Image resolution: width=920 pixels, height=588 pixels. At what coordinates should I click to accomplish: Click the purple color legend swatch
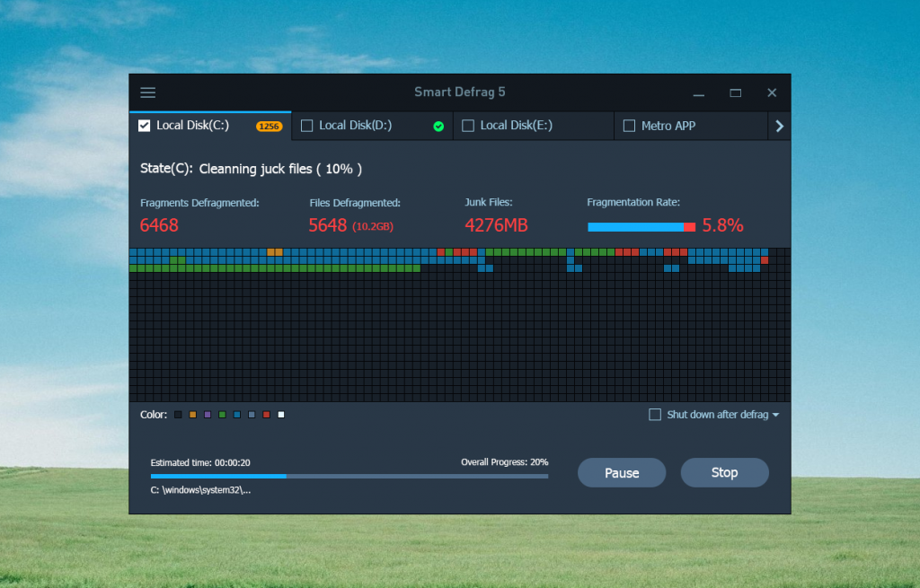click(208, 415)
